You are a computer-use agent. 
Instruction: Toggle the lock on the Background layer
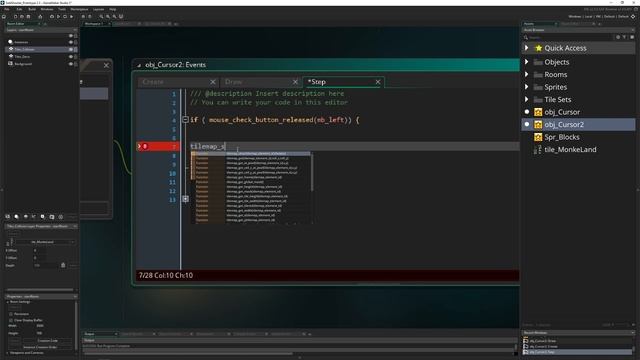coord(76,64)
